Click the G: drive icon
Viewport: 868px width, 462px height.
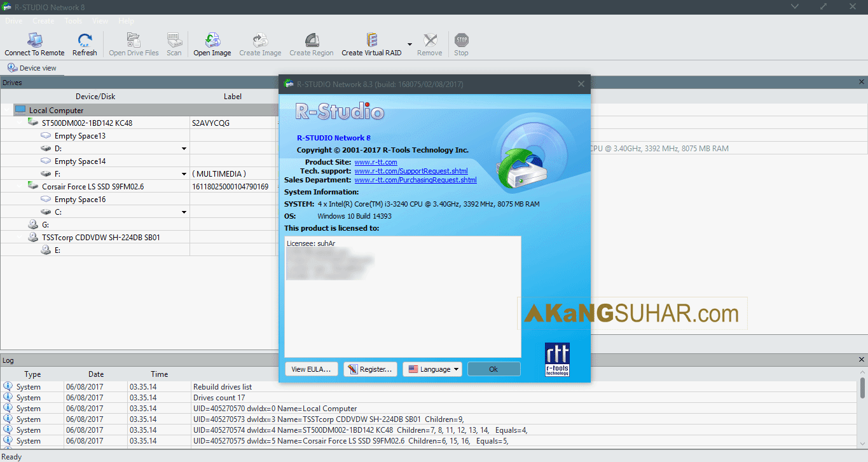32,224
